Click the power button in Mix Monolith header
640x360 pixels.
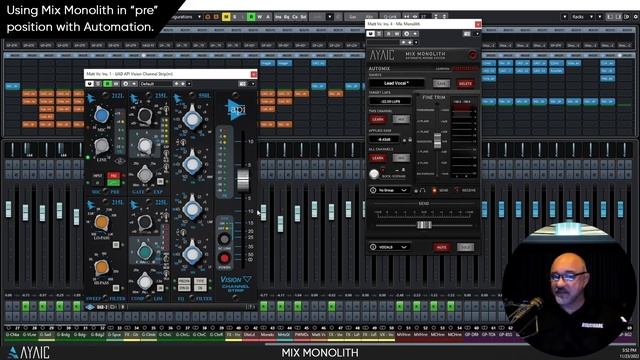click(x=472, y=55)
